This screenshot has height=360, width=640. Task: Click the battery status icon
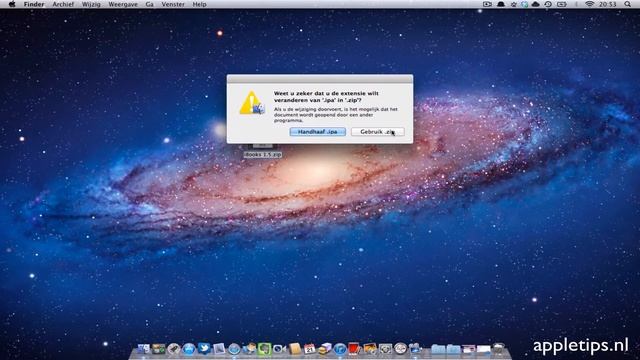click(562, 4)
